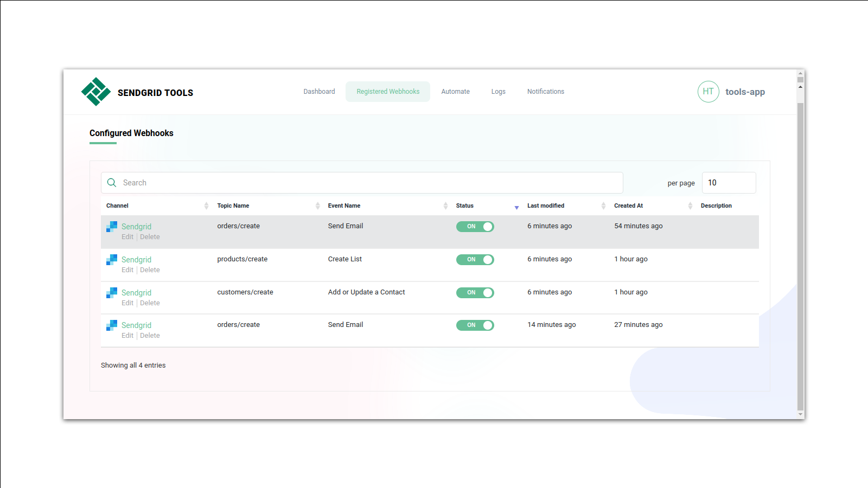Click the Sendgrid channel icon for customers/create row
Viewport: 868px width, 488px height.
click(x=111, y=292)
